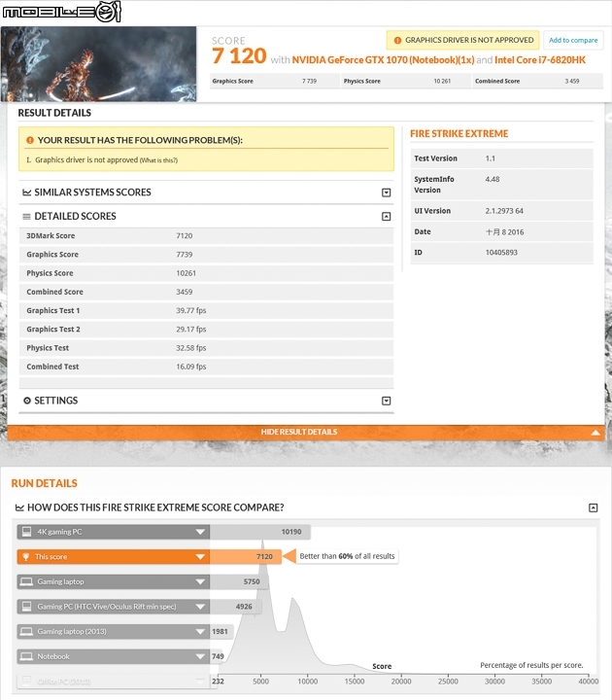612x700 pixels.
Task: Click the UI Version value 2.1.2973 64
Action: (504, 211)
